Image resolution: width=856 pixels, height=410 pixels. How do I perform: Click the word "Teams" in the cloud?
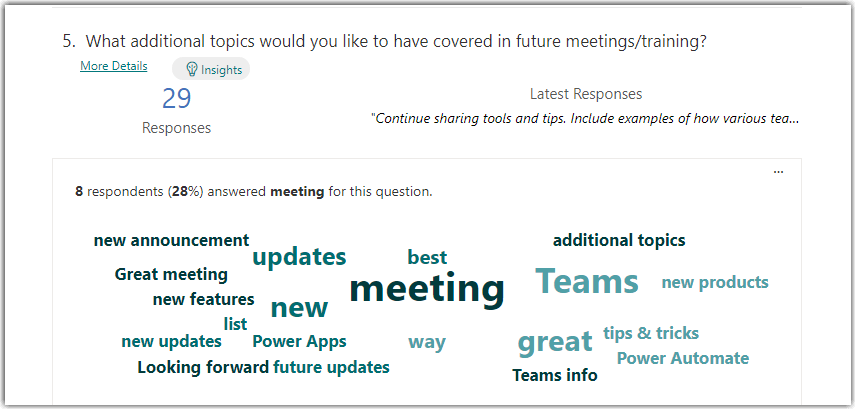click(x=587, y=282)
